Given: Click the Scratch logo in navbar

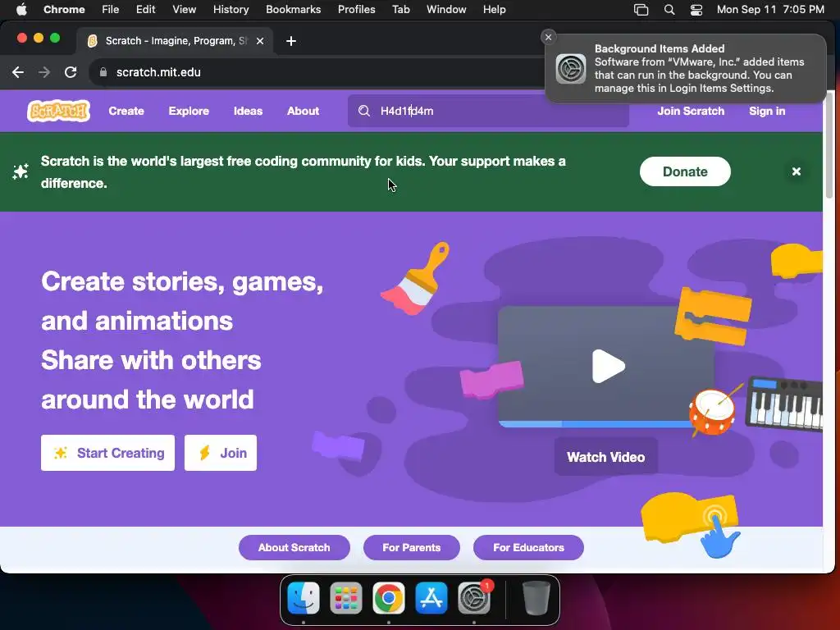Looking at the screenshot, I should [58, 111].
